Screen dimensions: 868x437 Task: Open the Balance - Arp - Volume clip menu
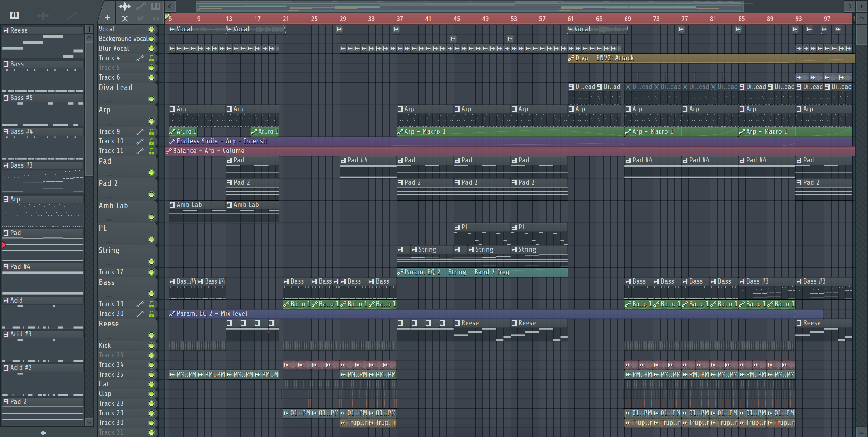(168, 151)
